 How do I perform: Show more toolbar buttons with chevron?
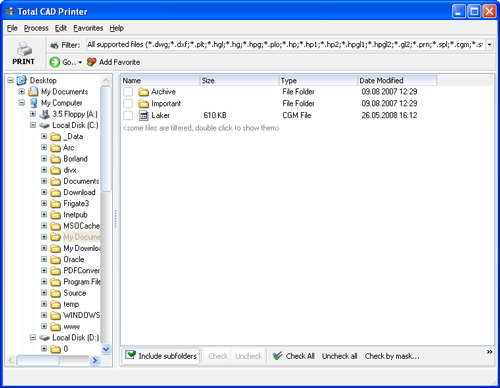489,352
